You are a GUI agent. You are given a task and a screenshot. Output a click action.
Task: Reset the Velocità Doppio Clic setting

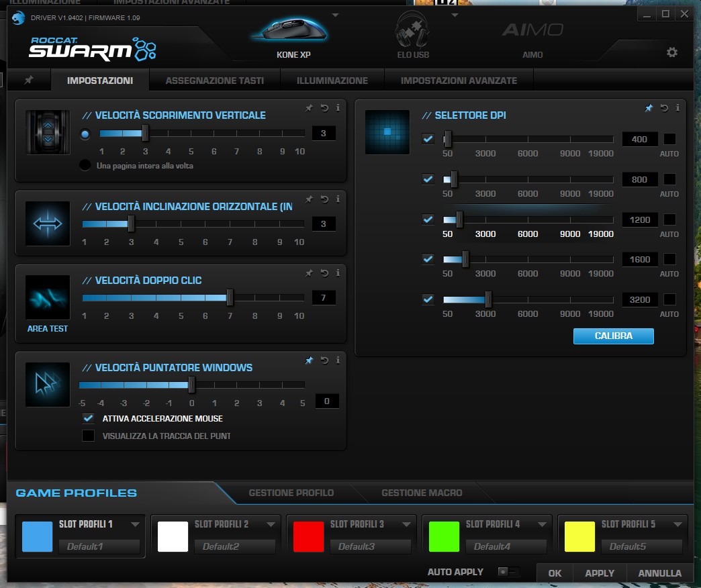pyautogui.click(x=324, y=273)
